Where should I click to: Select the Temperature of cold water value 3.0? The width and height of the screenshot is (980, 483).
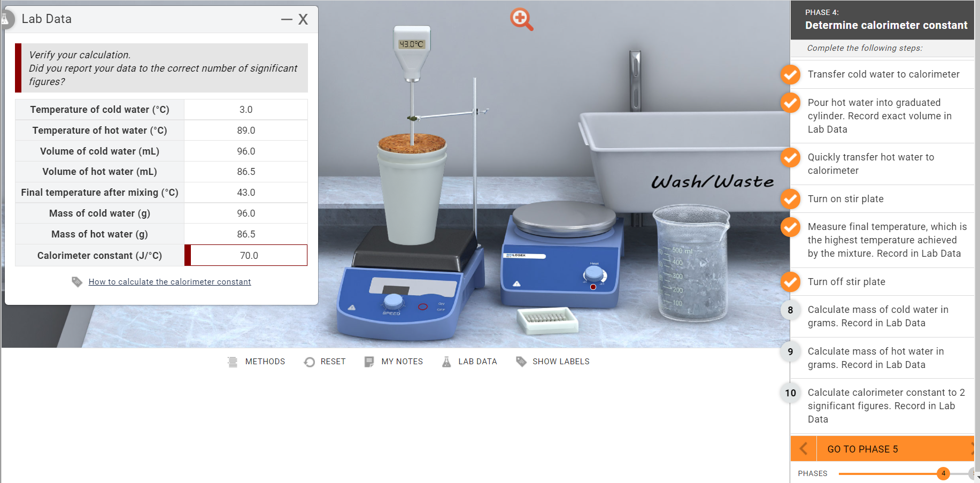(246, 110)
